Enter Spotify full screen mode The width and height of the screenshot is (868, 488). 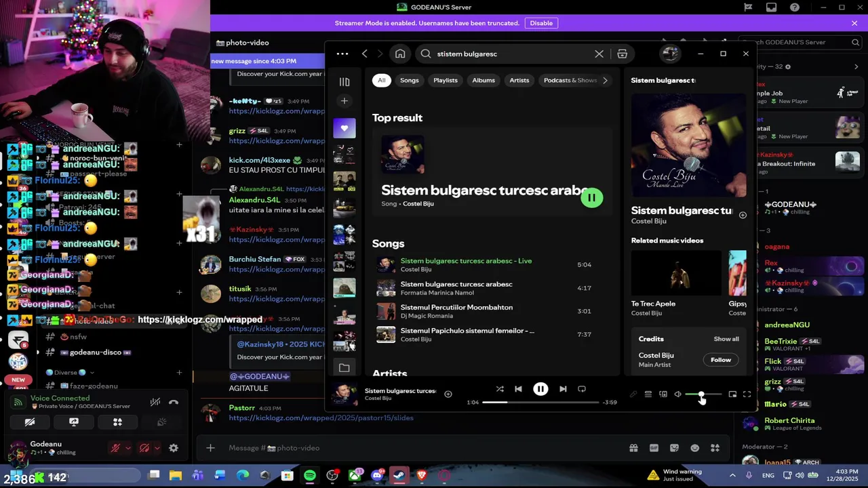click(x=747, y=394)
